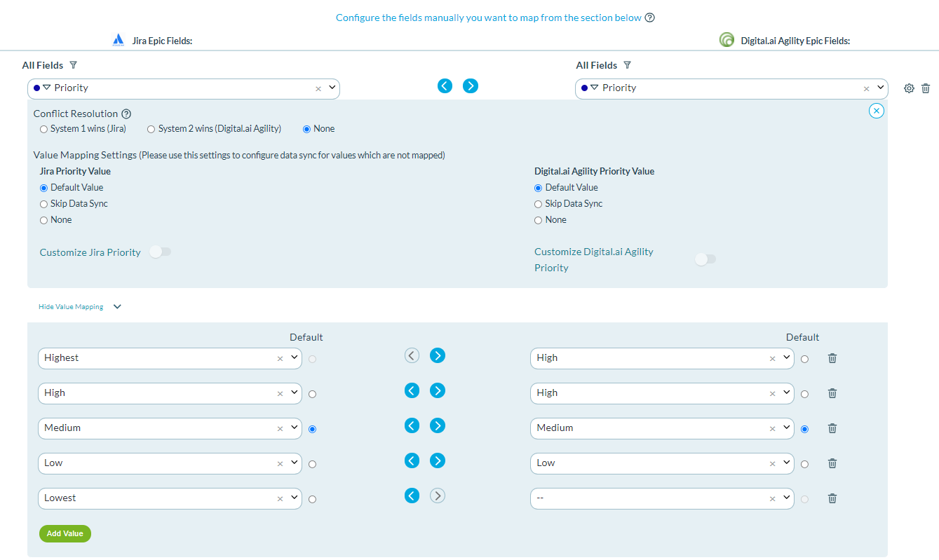This screenshot has height=560, width=939.
Task: Choose Default Value under Jira Priority Value
Action: tap(44, 188)
